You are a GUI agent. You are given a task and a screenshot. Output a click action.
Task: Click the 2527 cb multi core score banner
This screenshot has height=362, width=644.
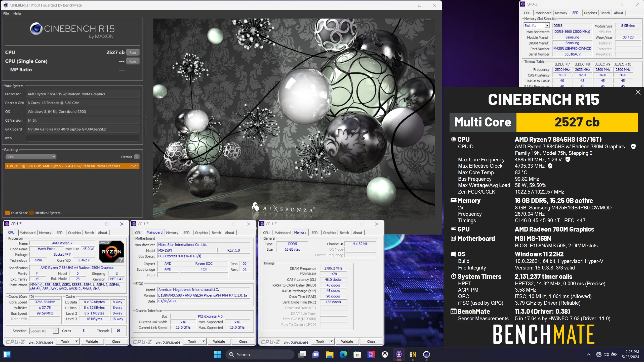(577, 122)
